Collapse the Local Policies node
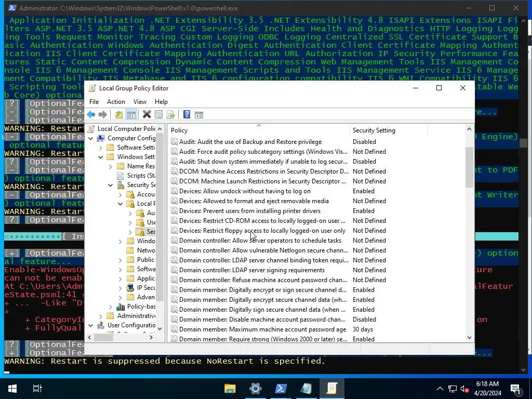 [x=120, y=204]
